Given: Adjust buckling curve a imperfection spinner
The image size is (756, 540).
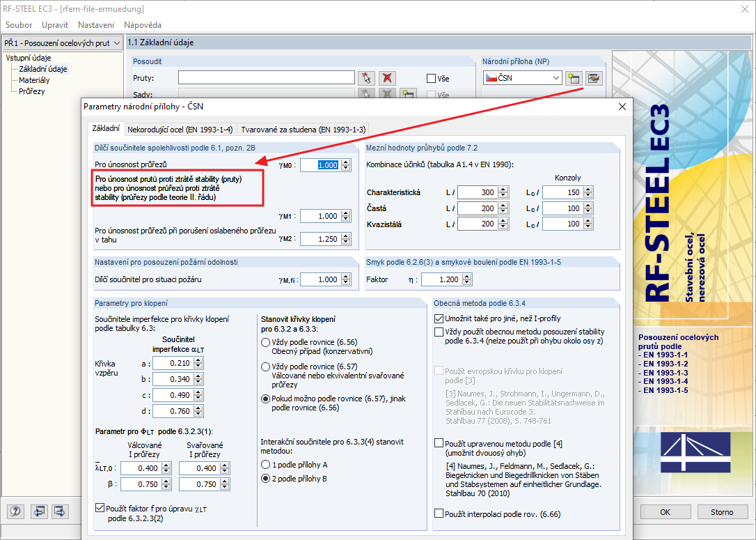Looking at the screenshot, I should (198, 363).
